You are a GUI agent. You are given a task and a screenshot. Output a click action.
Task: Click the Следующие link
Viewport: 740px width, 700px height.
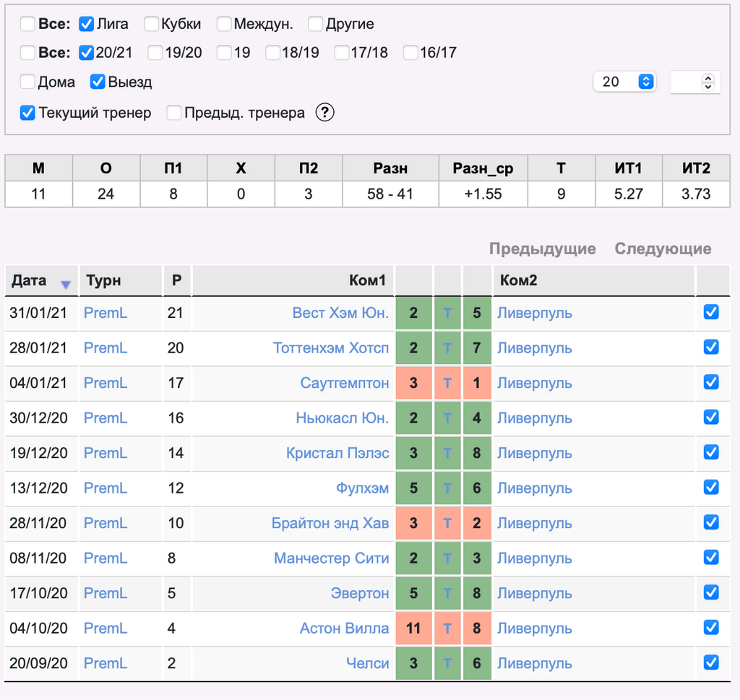663,249
